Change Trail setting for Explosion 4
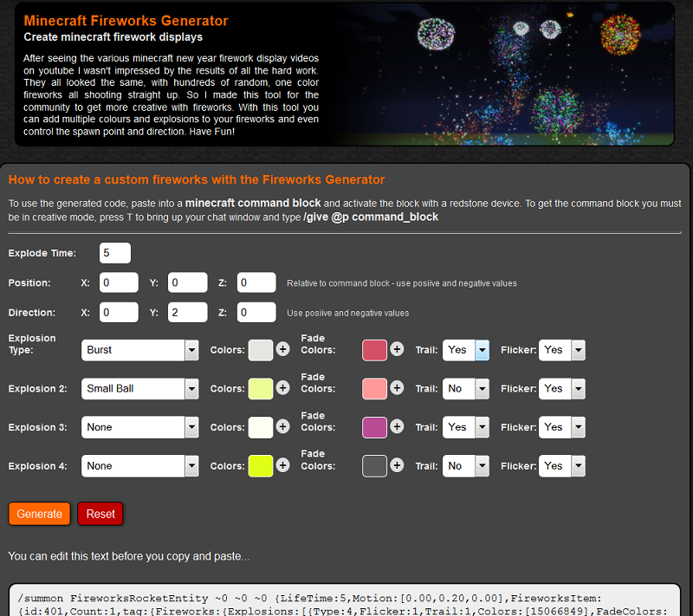The height and width of the screenshot is (616, 693). click(x=466, y=466)
